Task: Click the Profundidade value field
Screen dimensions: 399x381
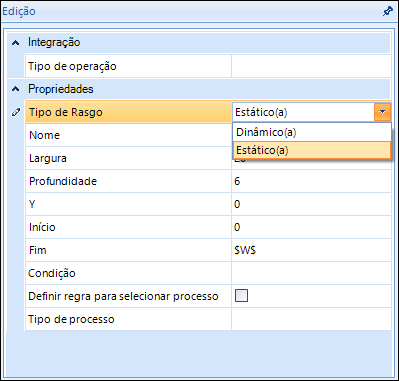Action: pos(311,181)
